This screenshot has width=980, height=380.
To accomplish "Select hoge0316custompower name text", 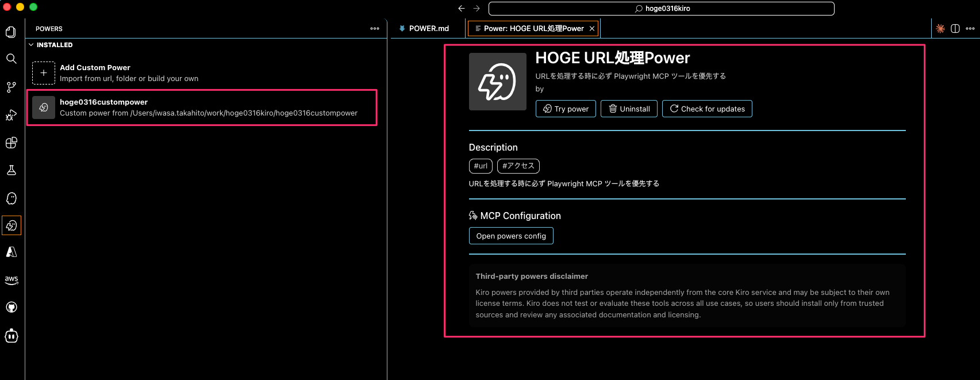I will pos(103,102).
